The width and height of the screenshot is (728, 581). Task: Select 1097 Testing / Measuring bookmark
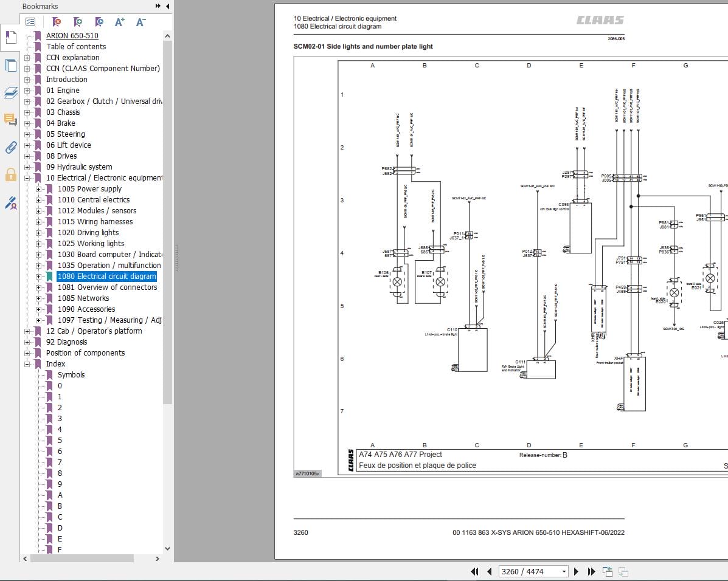109,320
